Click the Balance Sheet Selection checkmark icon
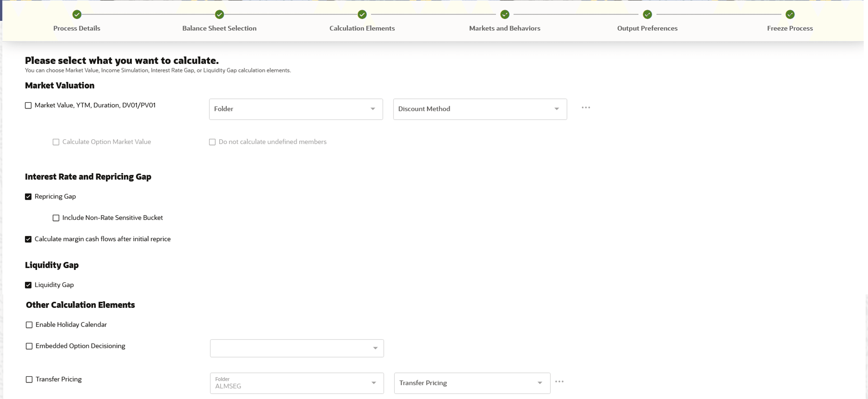Screen dimensions: 868x399 pyautogui.click(x=219, y=15)
